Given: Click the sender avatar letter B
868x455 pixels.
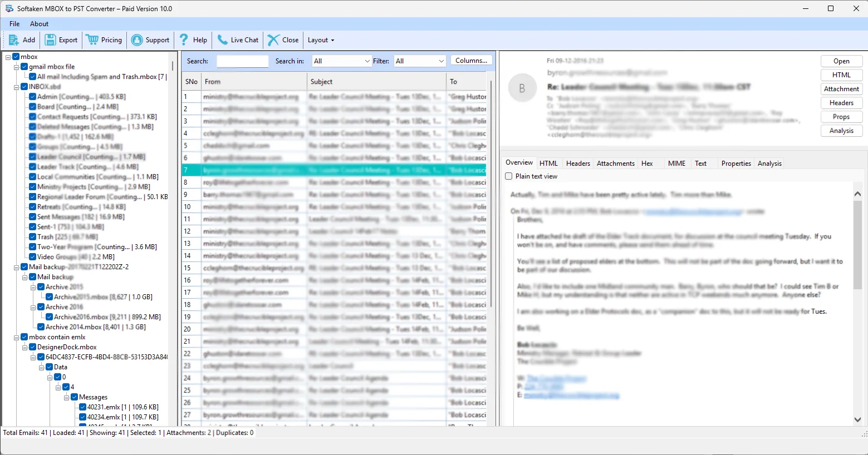Looking at the screenshot, I should [522, 88].
